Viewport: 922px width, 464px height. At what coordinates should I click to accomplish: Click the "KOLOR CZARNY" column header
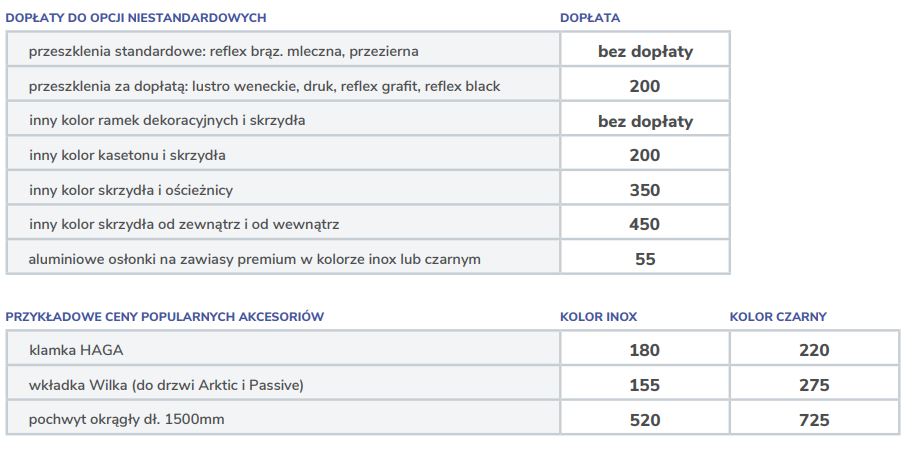(778, 317)
